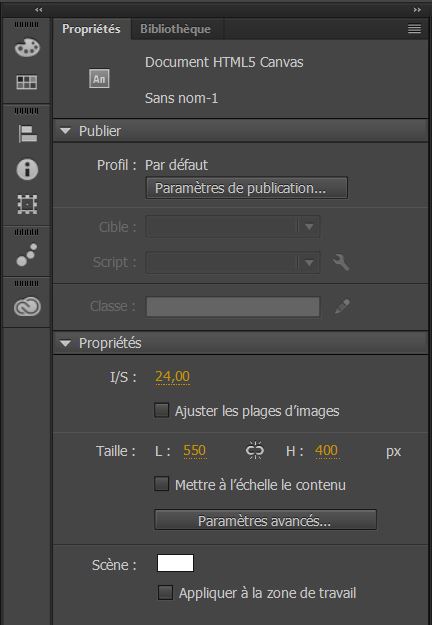Switch to the Bibliothèque tab
This screenshot has height=625, width=432.
(175, 29)
